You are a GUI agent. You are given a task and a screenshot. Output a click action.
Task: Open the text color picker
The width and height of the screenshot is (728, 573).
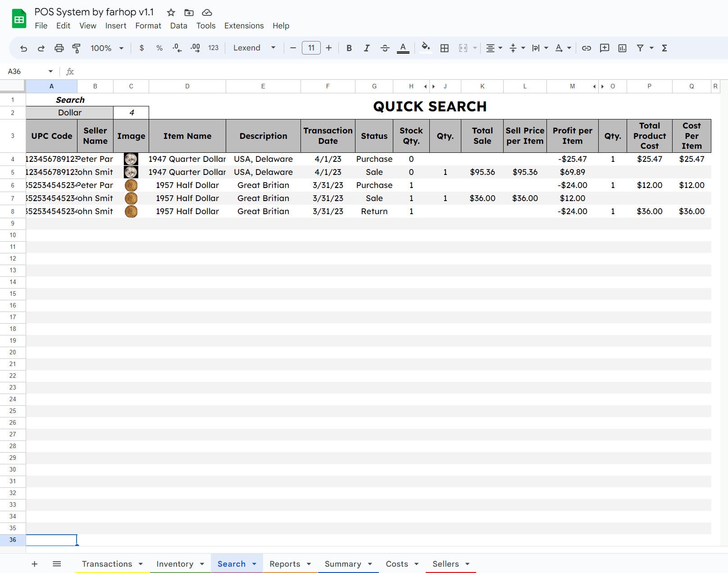click(403, 48)
